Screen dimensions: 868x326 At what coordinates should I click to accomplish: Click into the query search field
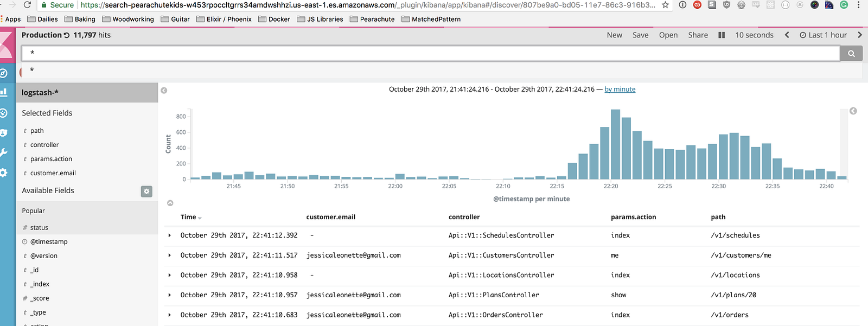(431, 53)
